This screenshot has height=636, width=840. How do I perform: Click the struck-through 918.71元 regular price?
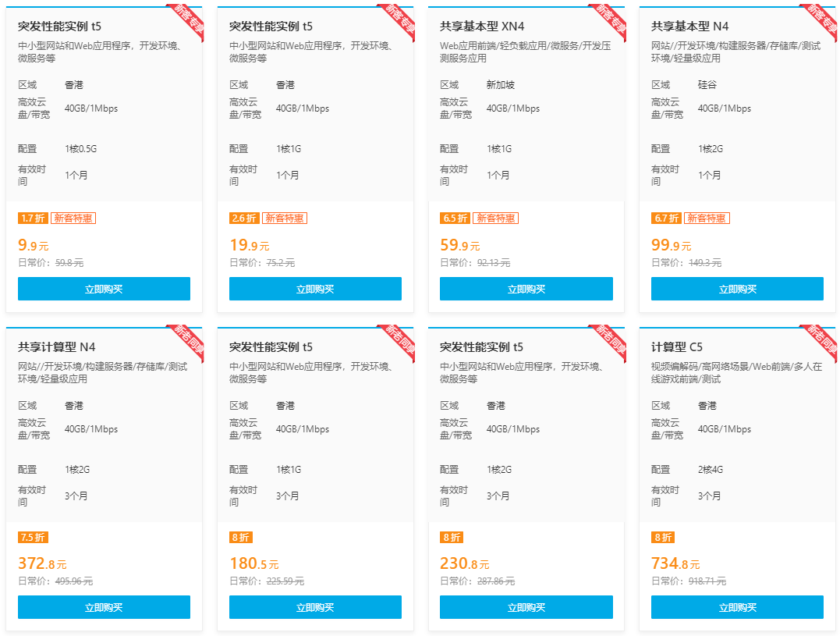pyautogui.click(x=707, y=581)
